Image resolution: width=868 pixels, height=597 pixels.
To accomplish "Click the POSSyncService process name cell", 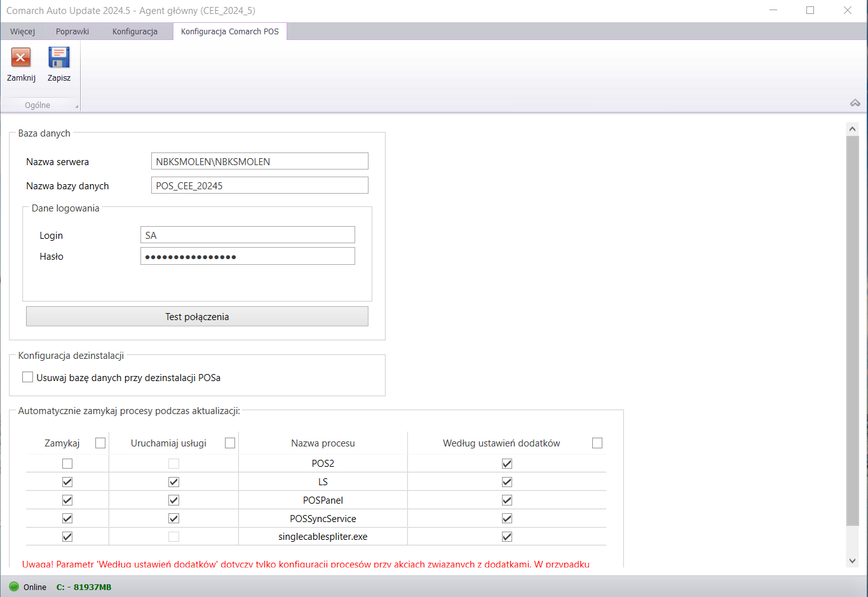I will [323, 518].
